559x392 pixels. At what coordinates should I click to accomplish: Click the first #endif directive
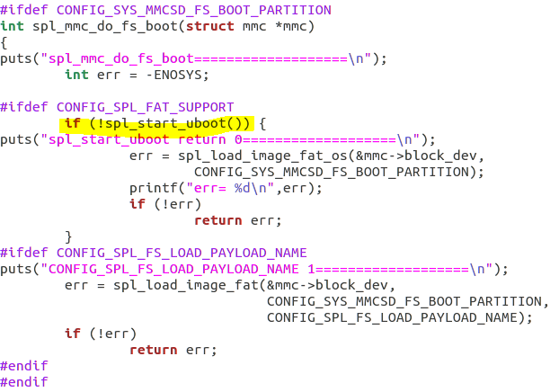click(24, 366)
